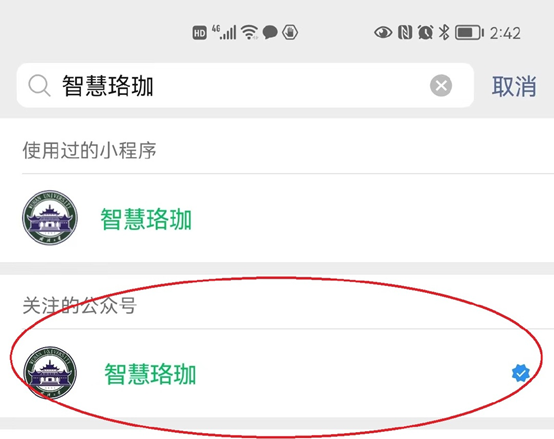Tap the Bluetooth status icon

tap(444, 32)
